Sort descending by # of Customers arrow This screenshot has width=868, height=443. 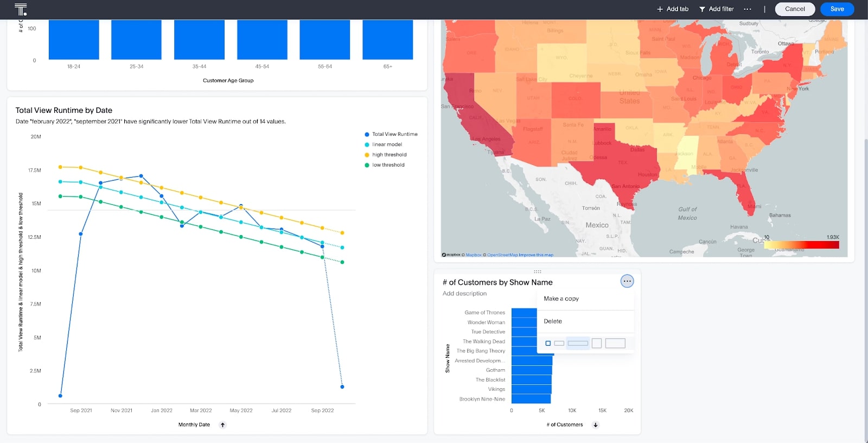click(596, 425)
